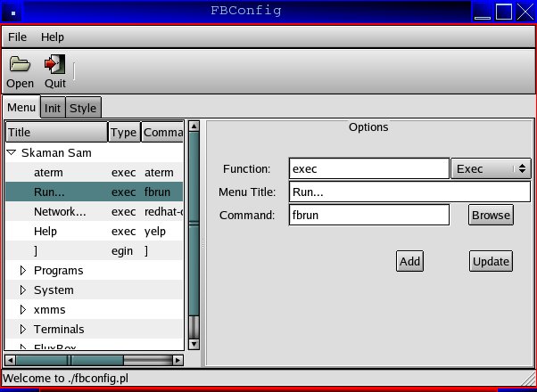Click the redhat command cell in Network row
The image size is (537, 392).
tap(163, 211)
